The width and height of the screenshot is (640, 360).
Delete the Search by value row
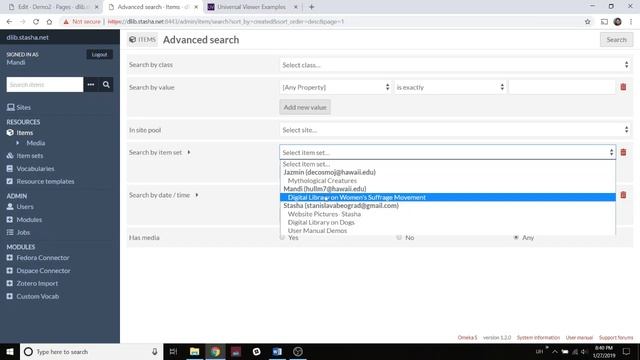point(623,87)
